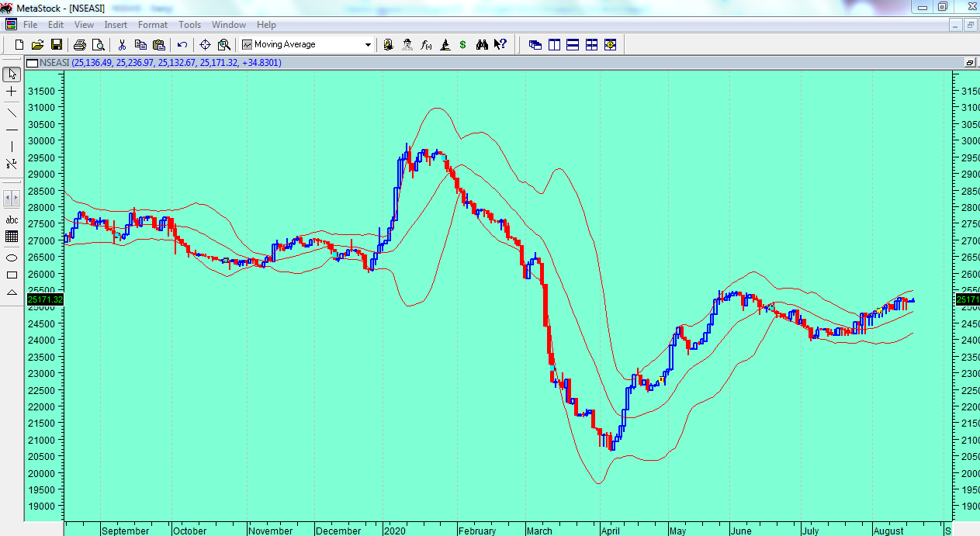
Task: Select the vertical line tool
Action: click(x=12, y=147)
